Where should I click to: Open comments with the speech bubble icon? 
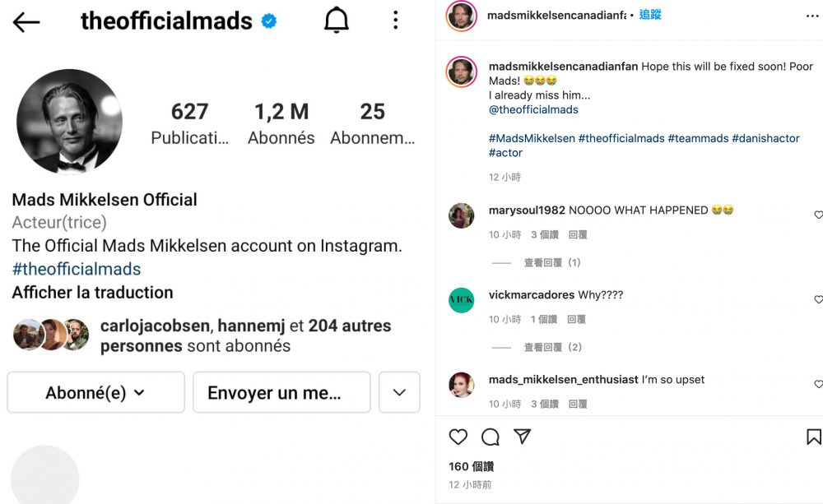click(x=491, y=437)
